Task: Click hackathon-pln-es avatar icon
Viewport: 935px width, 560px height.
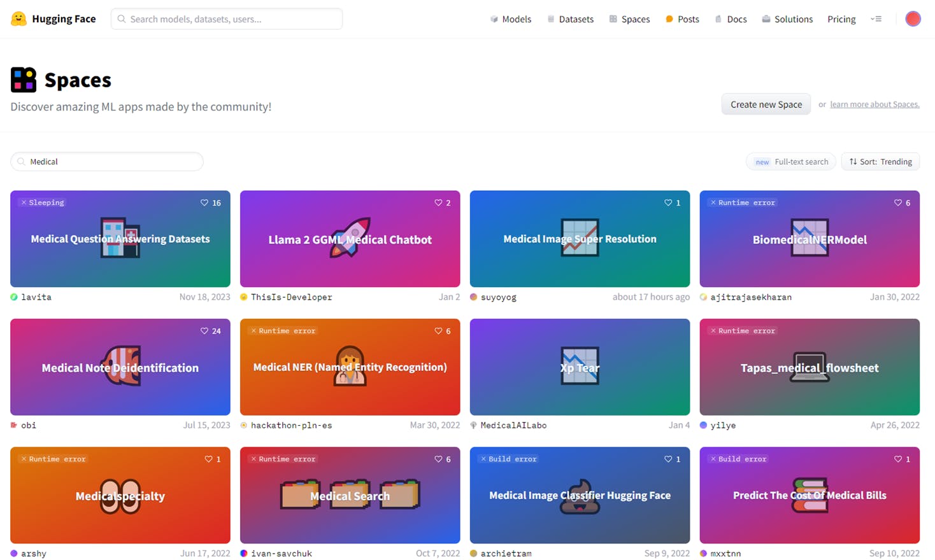Action: [244, 425]
